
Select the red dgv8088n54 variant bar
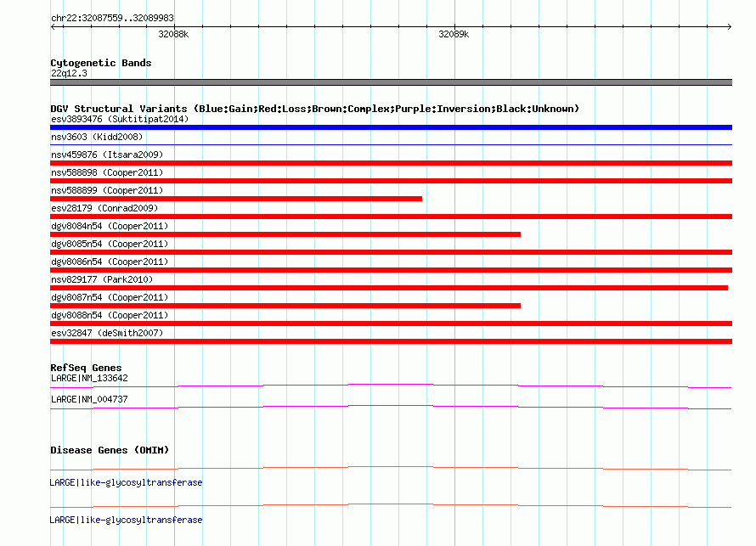coord(391,324)
